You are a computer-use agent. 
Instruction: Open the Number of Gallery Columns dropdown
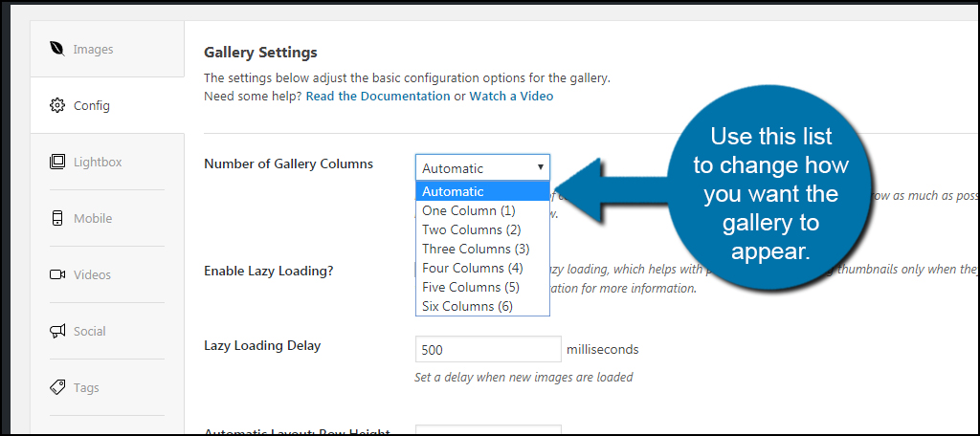482,168
